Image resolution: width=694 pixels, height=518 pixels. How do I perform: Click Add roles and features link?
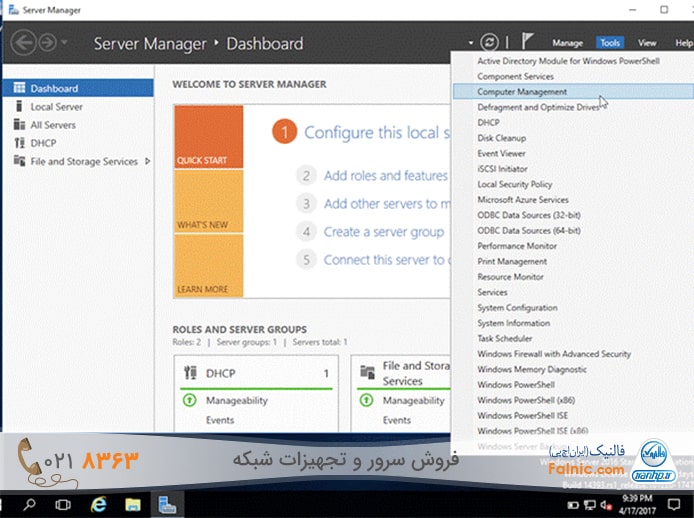pos(385,175)
